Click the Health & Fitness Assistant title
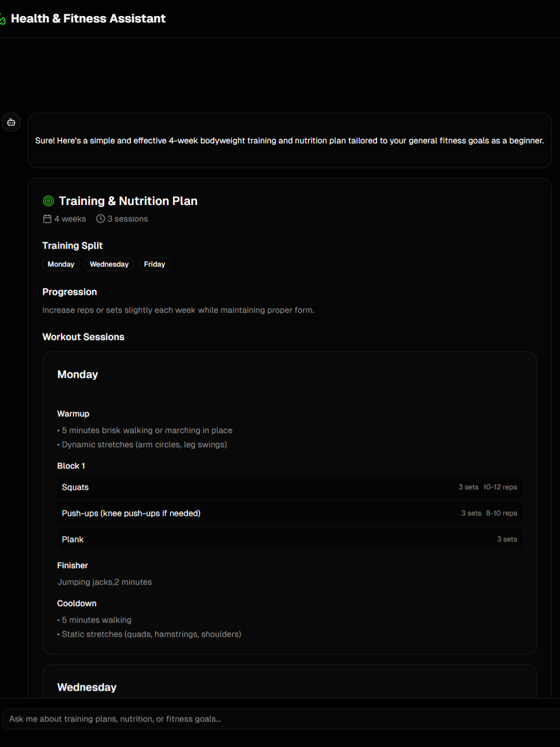Image resolution: width=560 pixels, height=747 pixels. [88, 18]
